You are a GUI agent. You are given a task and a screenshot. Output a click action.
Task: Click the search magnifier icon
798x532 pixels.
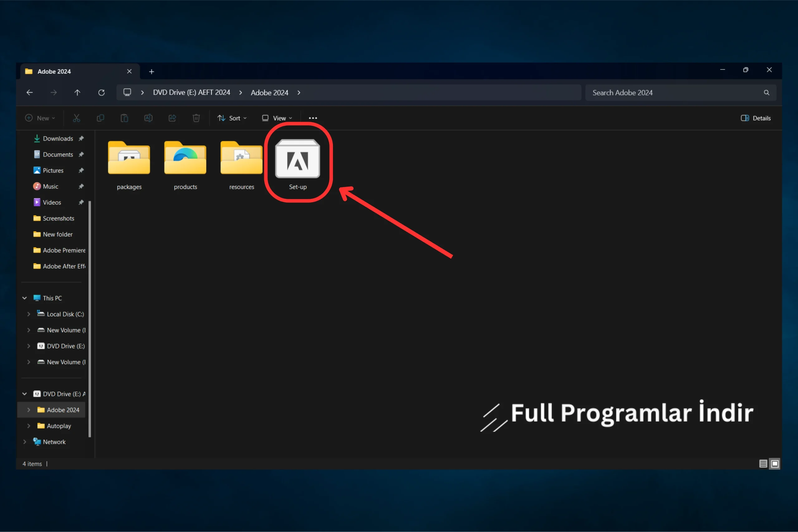coord(767,92)
